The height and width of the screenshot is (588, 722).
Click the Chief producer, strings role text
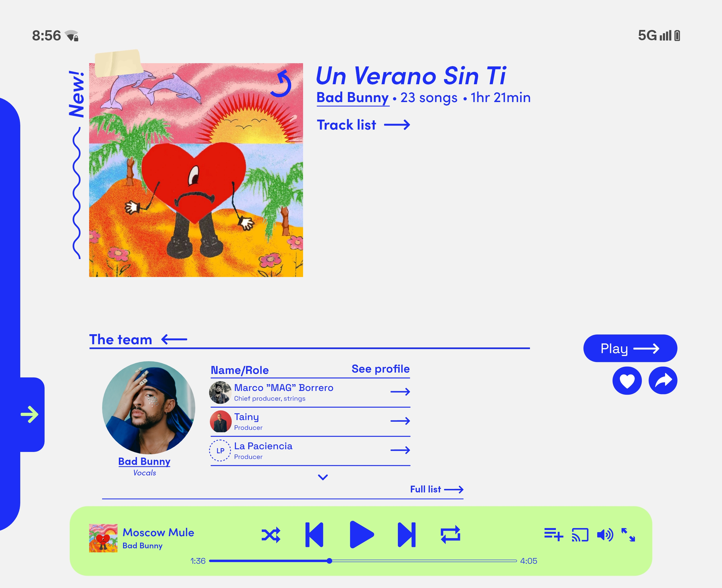point(270,399)
